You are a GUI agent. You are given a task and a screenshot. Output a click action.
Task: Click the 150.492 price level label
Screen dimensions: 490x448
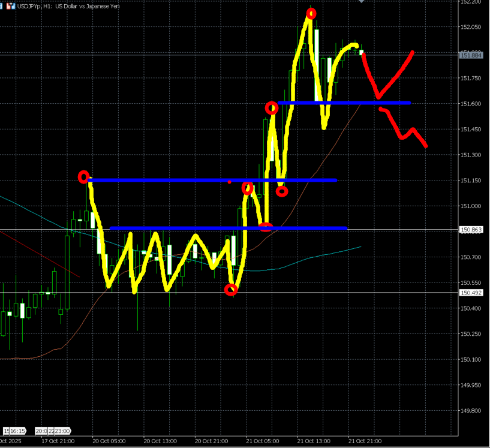click(471, 293)
